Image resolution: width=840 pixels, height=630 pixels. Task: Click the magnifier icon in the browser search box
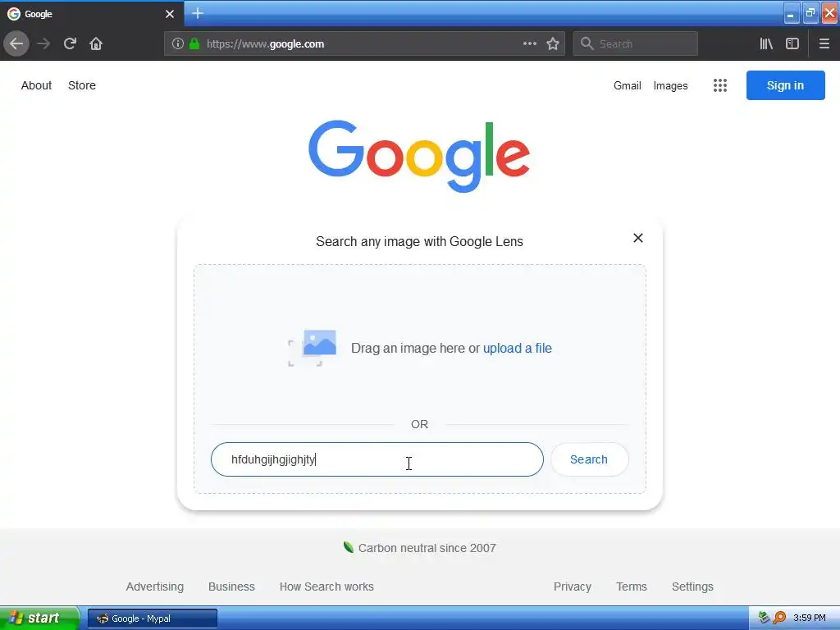[587, 44]
